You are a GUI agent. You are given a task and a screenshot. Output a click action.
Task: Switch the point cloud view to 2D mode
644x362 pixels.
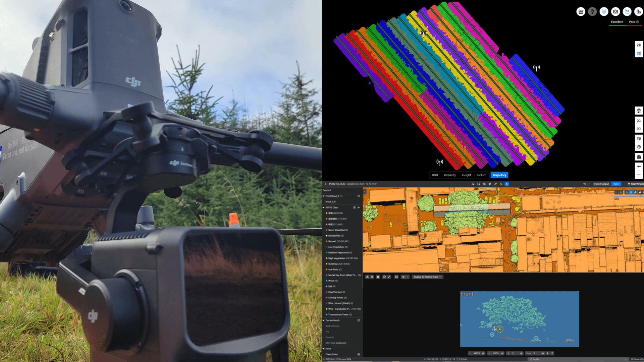(639, 45)
